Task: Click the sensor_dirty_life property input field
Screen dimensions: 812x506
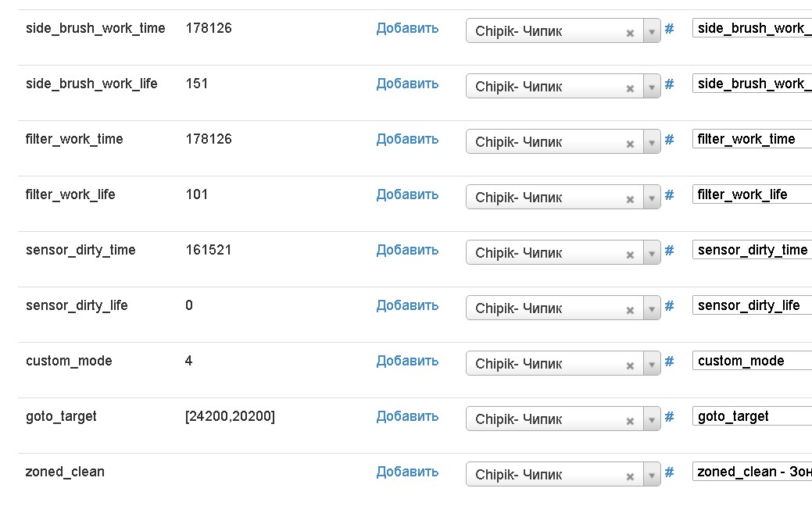Action: tap(752, 305)
